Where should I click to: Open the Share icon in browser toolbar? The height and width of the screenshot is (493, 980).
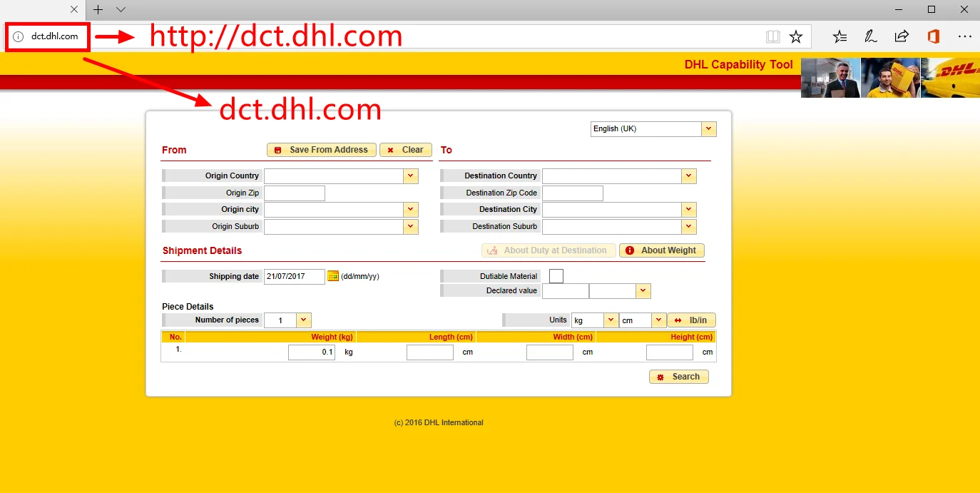coord(902,36)
